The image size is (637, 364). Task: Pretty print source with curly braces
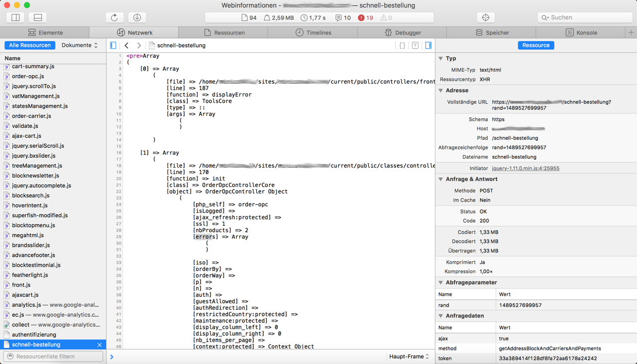[x=402, y=45]
